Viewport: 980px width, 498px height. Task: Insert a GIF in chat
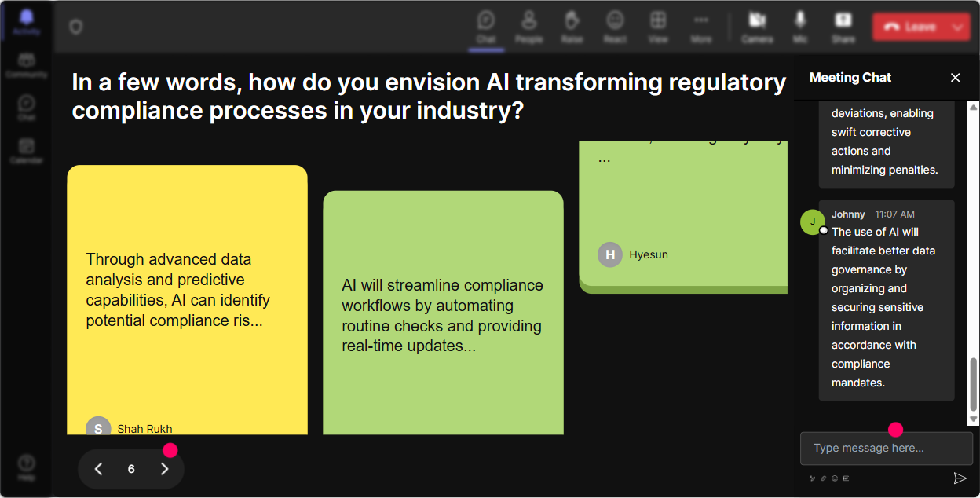tap(846, 478)
